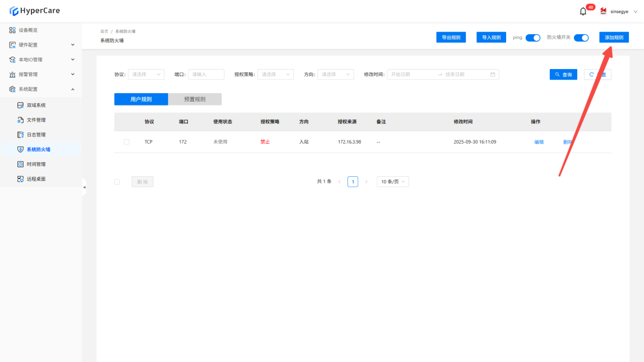Open 设备概览 from the sidebar
Viewport: 644px width, 362px height.
pos(28,30)
